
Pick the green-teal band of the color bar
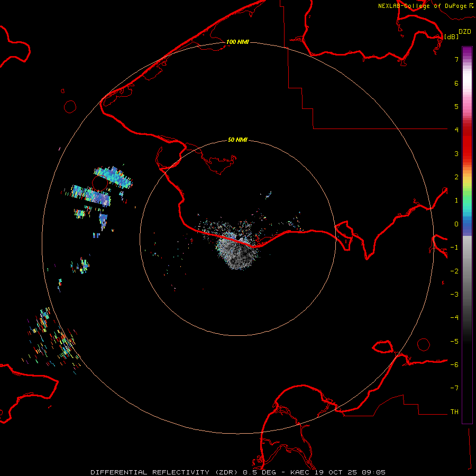[x=467, y=202]
